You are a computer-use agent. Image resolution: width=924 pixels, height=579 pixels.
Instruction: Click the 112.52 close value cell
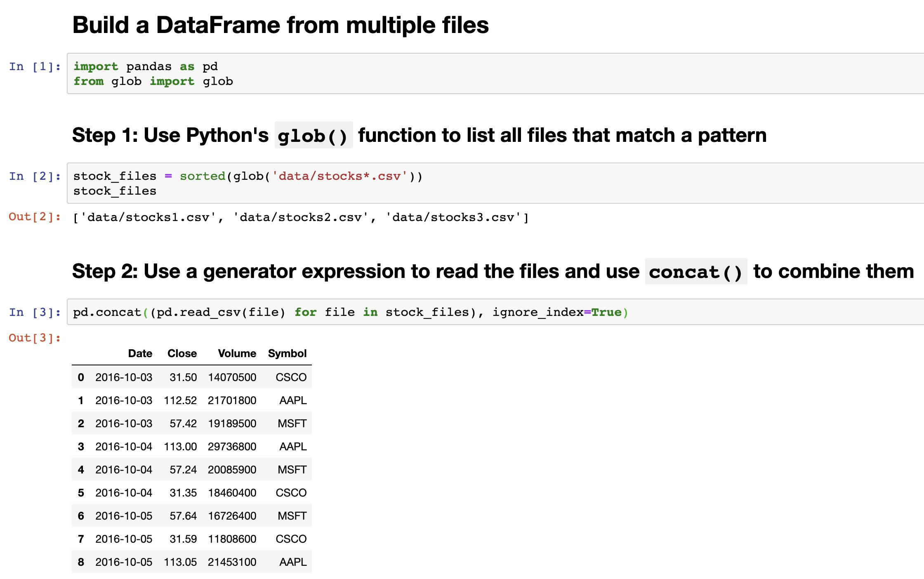pyautogui.click(x=180, y=400)
